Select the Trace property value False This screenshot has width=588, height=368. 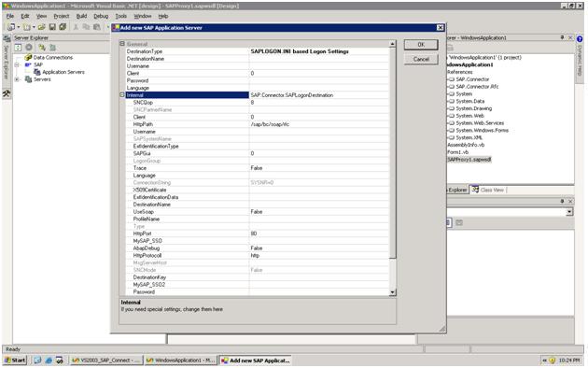click(x=319, y=168)
